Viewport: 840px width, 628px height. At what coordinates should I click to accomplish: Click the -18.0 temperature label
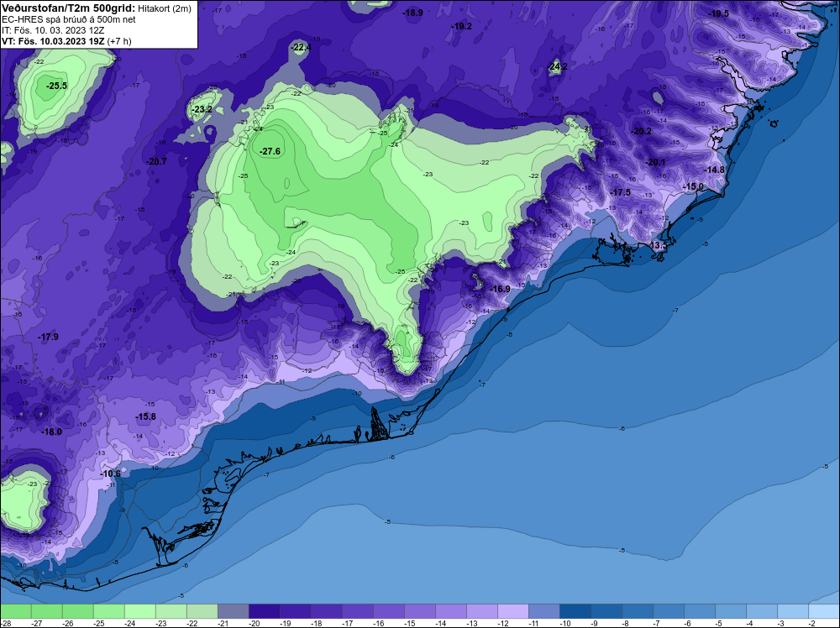click(51, 432)
